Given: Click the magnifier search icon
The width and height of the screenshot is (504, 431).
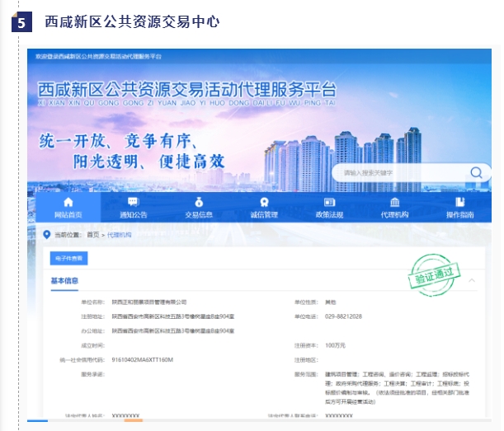Looking at the screenshot, I should [x=476, y=173].
